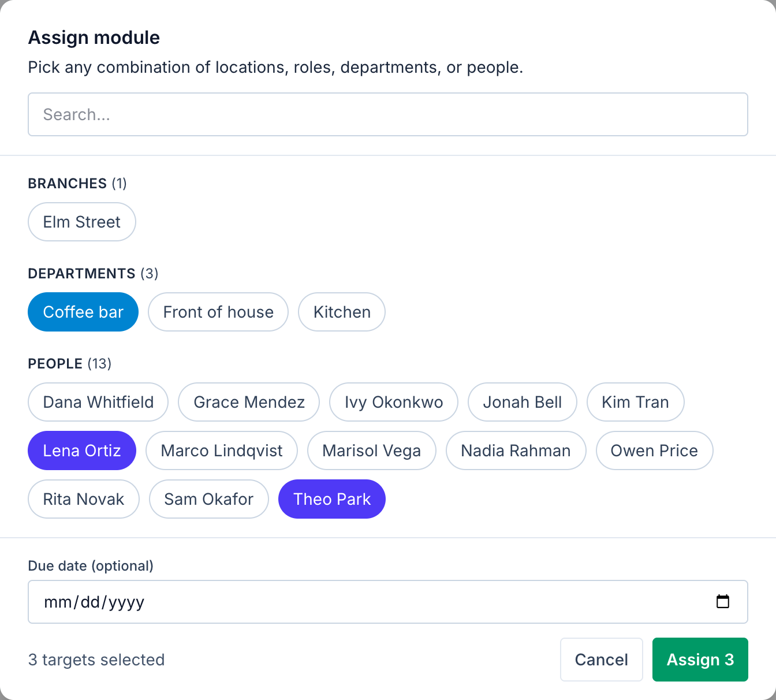Click the PEOPLE (13) section label

70,363
